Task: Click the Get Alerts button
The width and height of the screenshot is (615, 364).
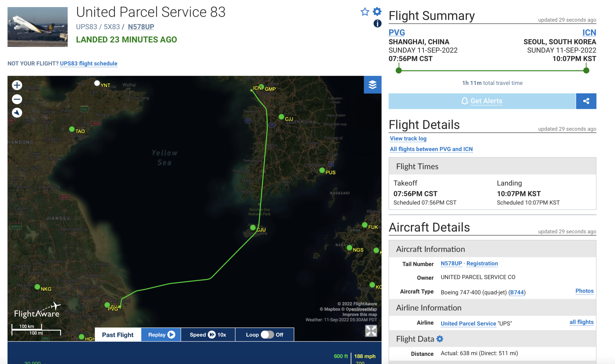Action: click(x=482, y=101)
